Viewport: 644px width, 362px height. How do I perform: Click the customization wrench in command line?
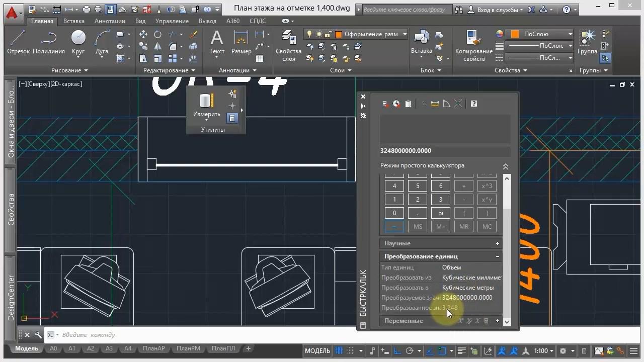tap(38, 335)
